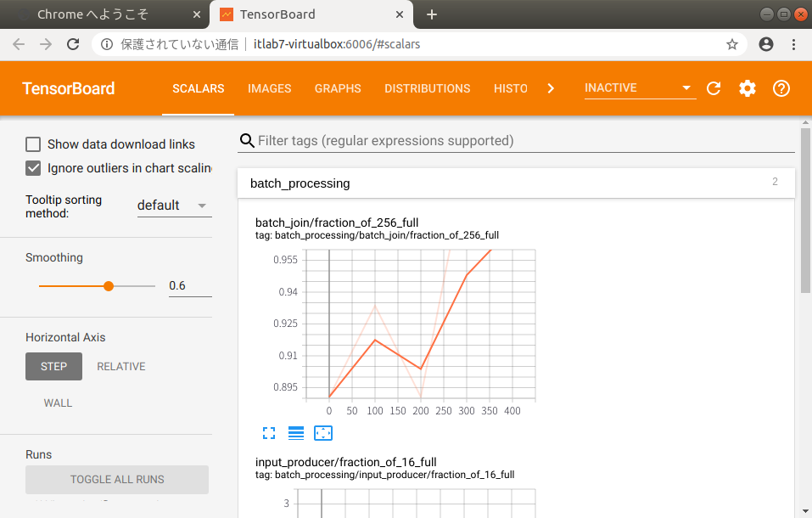Click the Horizontal Axis heading

[x=65, y=337]
